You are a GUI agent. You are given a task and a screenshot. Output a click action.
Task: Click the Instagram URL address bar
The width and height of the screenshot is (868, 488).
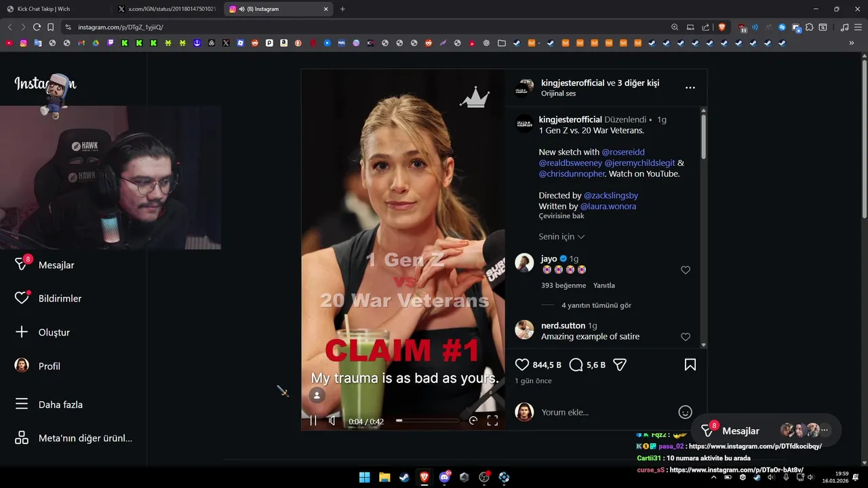tap(366, 27)
